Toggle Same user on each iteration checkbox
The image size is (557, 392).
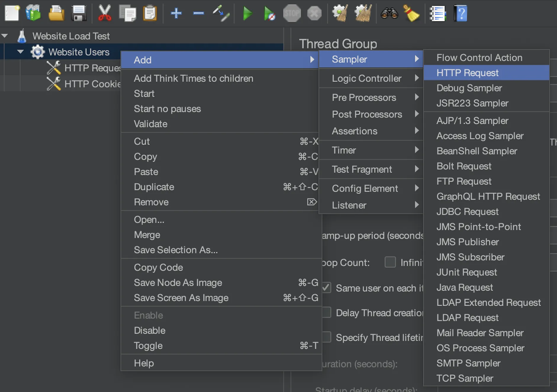coord(326,288)
